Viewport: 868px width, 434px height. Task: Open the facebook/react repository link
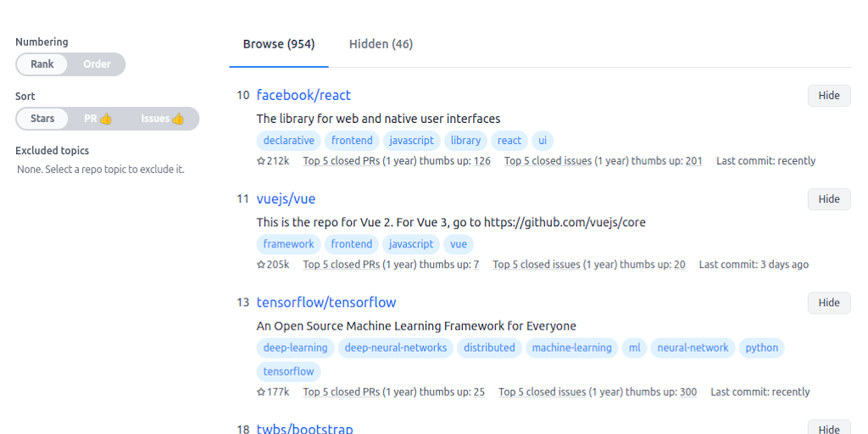click(303, 95)
